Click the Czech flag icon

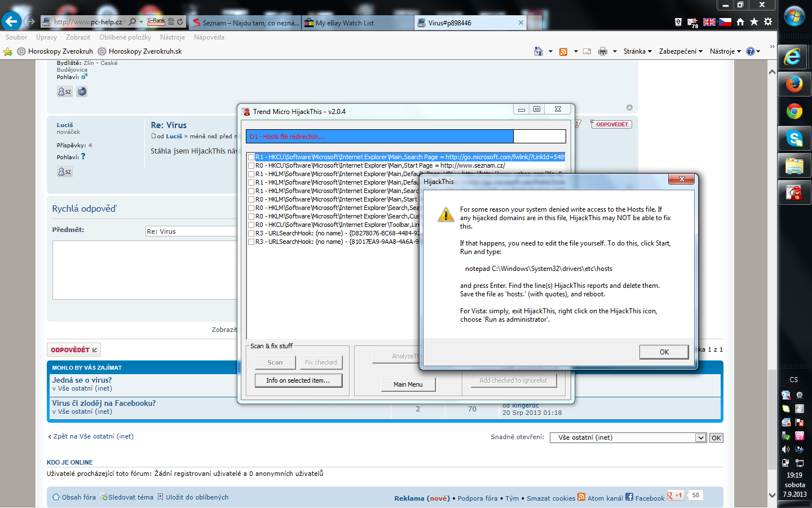(725, 22)
